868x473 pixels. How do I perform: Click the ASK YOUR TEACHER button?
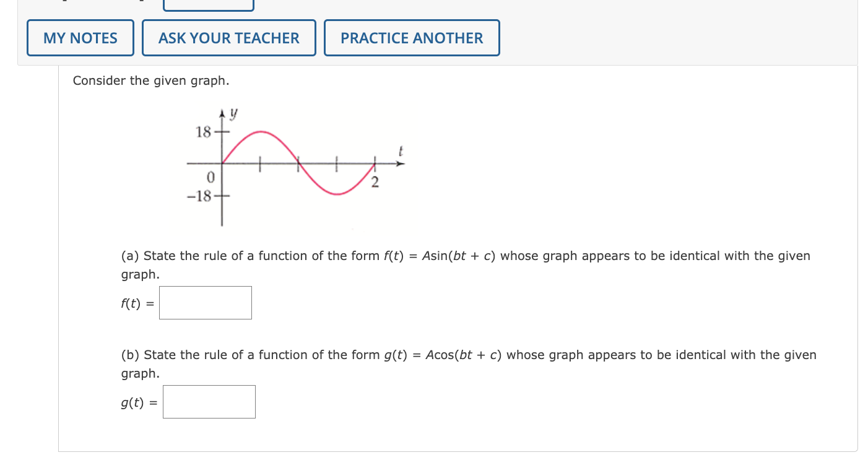[228, 38]
